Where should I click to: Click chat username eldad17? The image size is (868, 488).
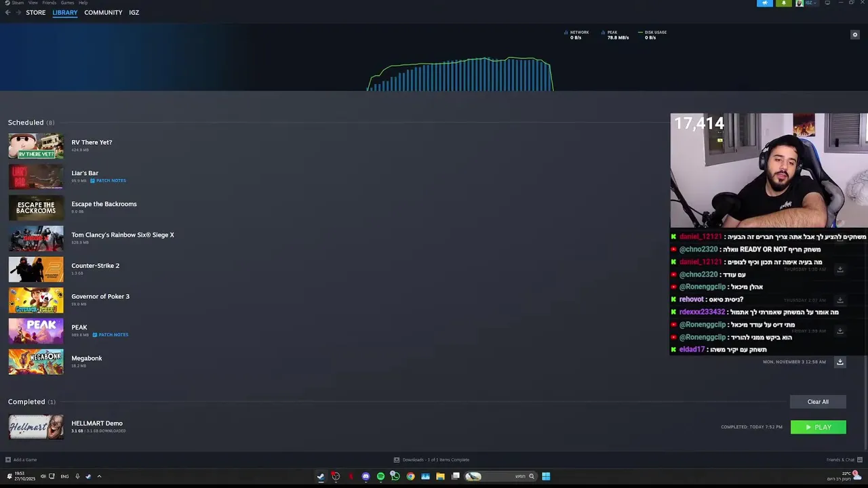[x=692, y=350]
